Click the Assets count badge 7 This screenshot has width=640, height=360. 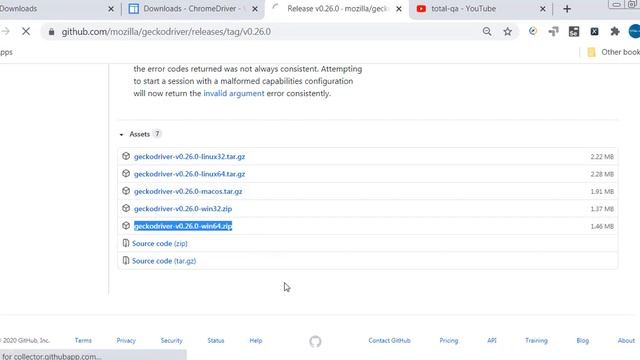[x=157, y=134]
